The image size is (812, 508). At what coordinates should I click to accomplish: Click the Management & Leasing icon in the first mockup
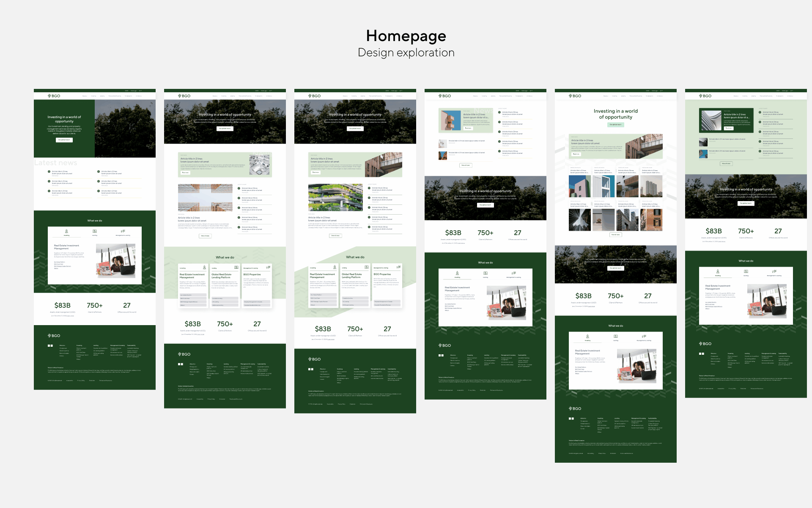[x=123, y=231]
